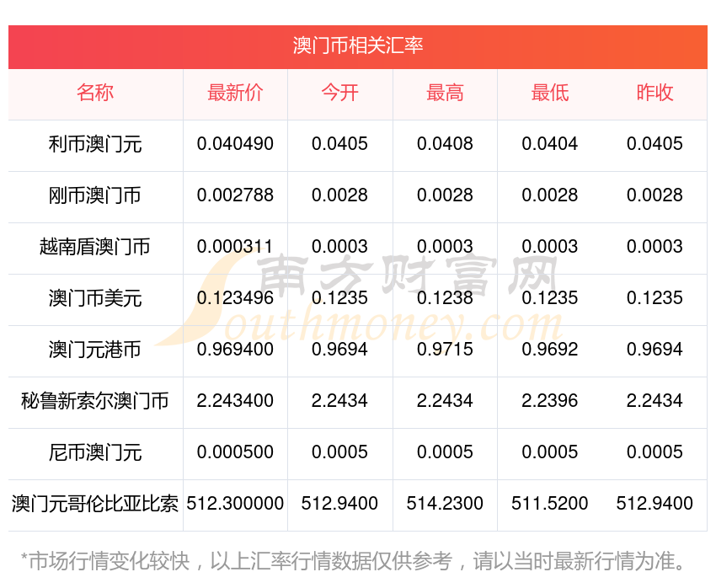Select latest price 2.243400
Image resolution: width=716 pixels, height=588 pixels.
coord(235,401)
